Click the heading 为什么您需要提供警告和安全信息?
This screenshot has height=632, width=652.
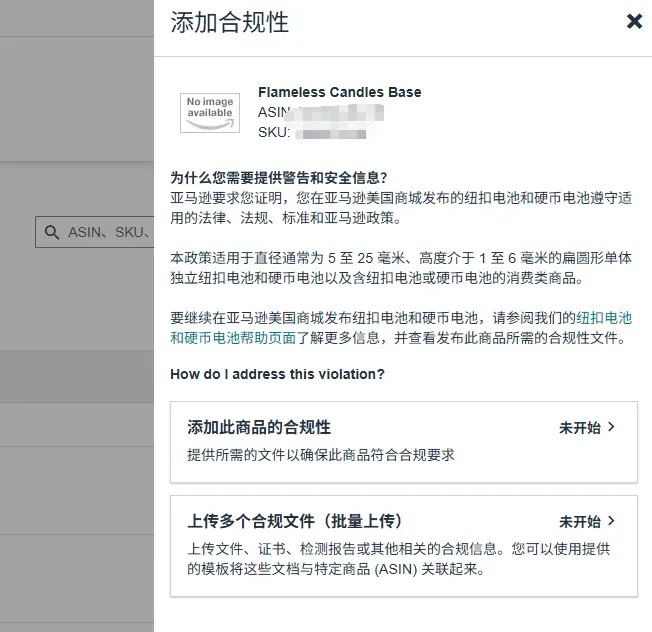(279, 178)
